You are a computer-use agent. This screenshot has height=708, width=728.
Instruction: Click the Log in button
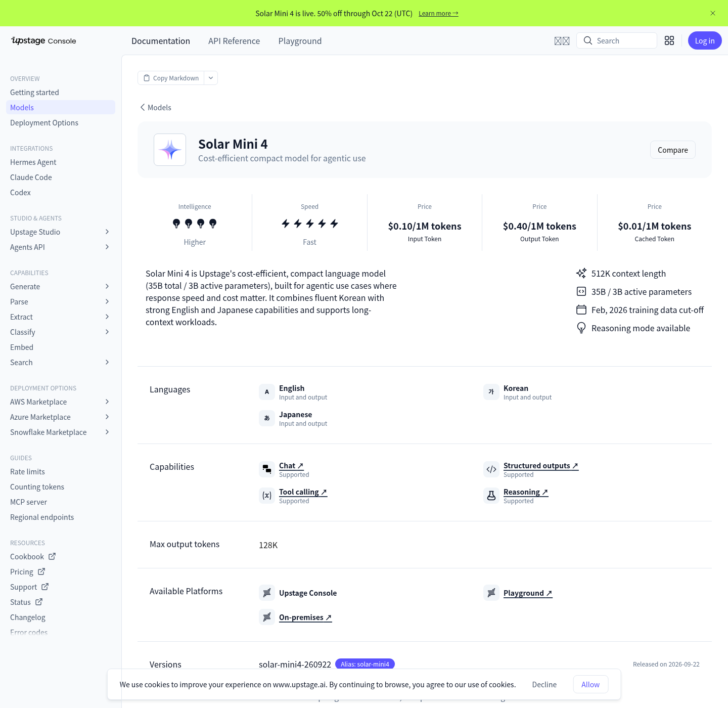(705, 40)
